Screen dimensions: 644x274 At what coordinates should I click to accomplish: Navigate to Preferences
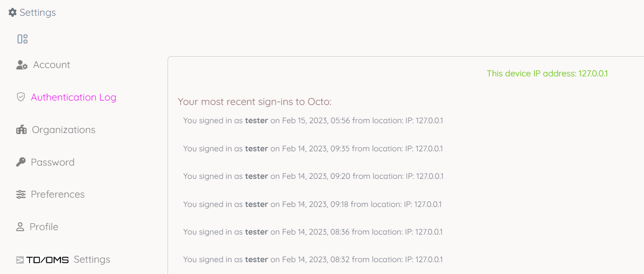coord(58,195)
